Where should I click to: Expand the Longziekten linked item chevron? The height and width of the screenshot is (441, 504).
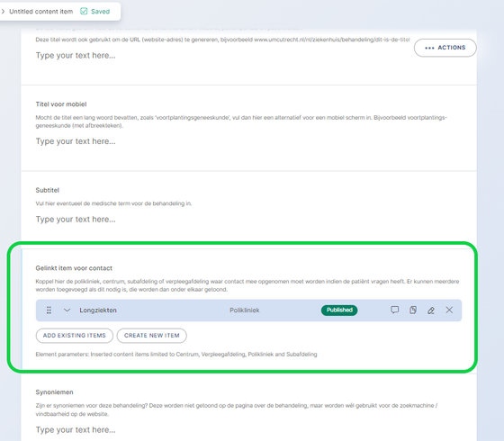[x=67, y=310]
